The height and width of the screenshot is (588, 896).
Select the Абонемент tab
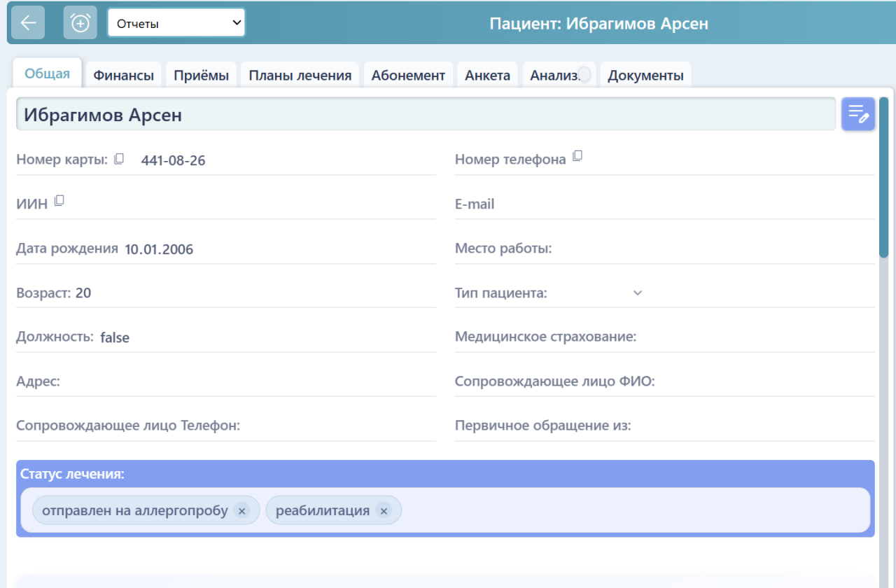[409, 76]
